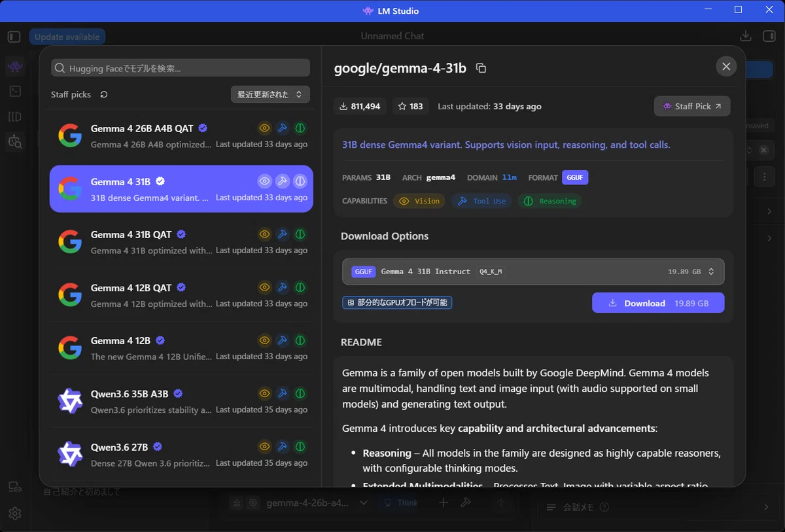
Task: Select the Gemma 4 31B QAT model
Action: [x=181, y=242]
